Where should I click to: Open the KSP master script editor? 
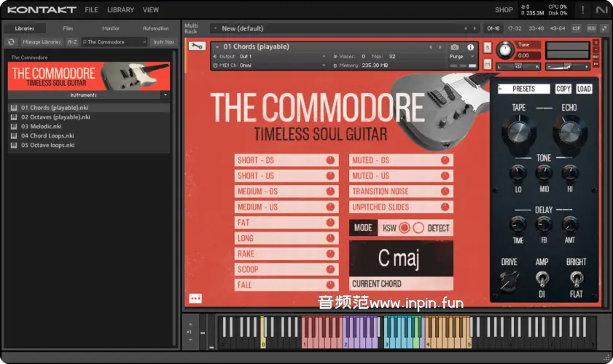point(577,28)
